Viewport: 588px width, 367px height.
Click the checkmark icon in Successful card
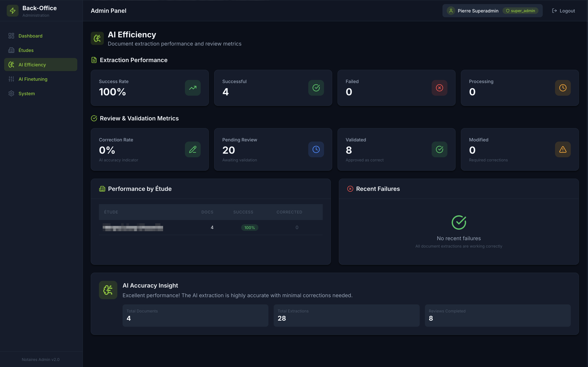click(316, 88)
